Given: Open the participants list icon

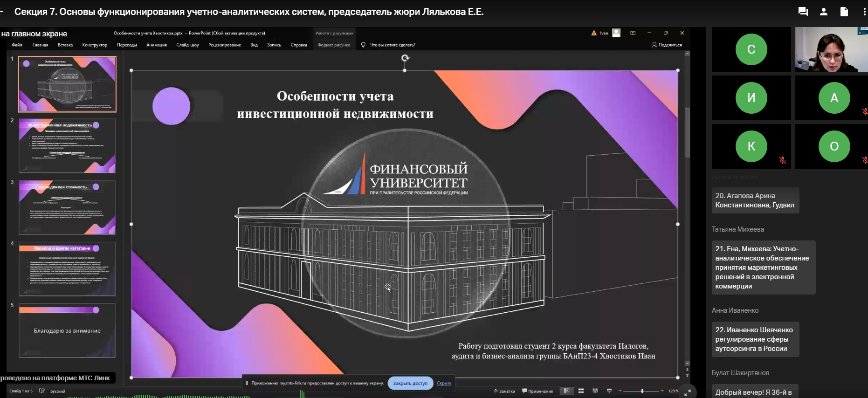Looking at the screenshot, I should pyautogui.click(x=824, y=12).
